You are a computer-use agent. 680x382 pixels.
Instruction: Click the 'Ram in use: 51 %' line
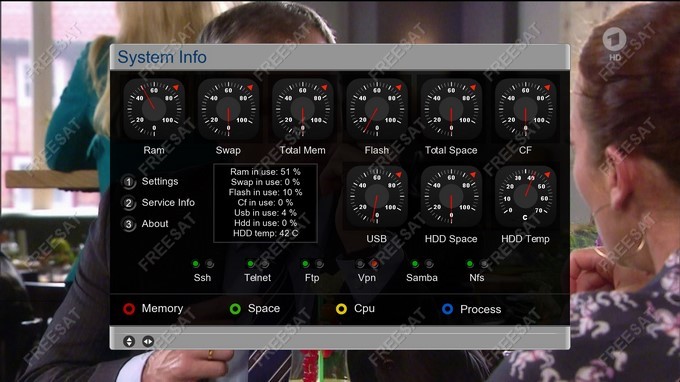265,172
